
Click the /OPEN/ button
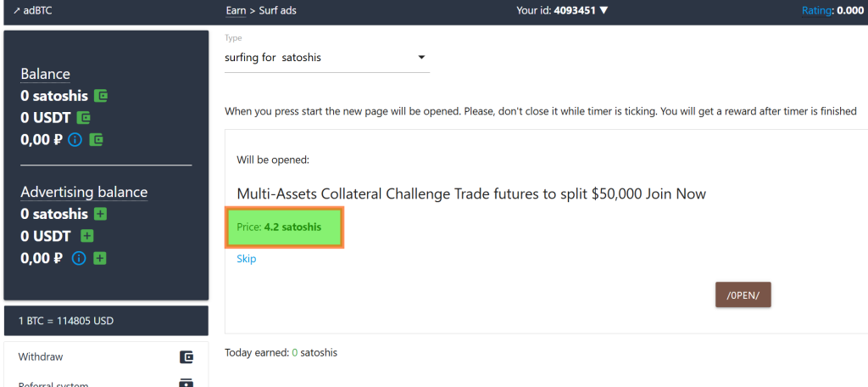743,294
